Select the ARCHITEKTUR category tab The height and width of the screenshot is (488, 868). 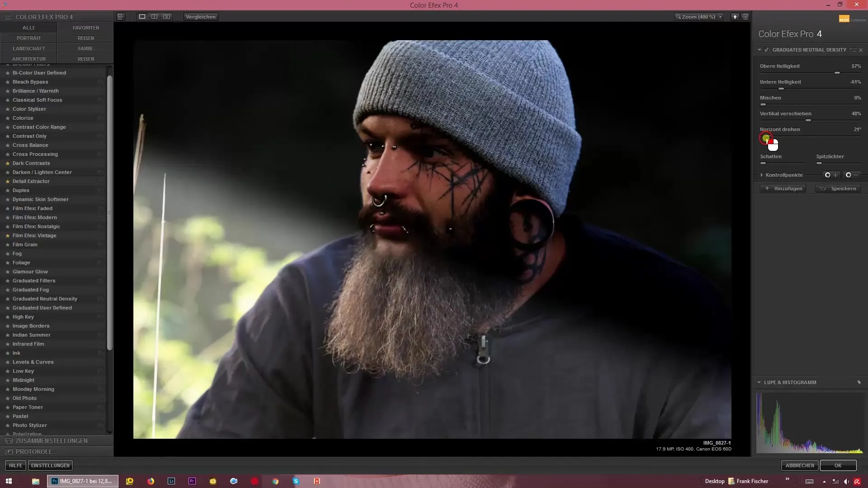coord(28,59)
